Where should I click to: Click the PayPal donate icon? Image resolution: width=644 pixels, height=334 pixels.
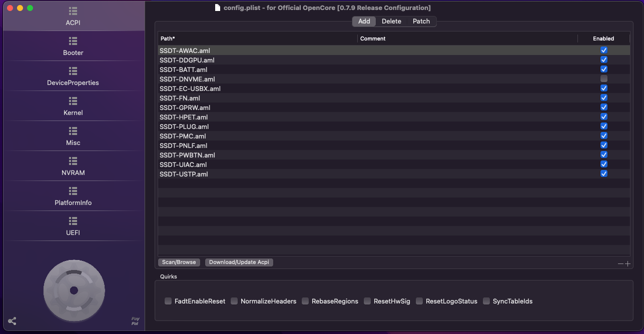point(135,321)
